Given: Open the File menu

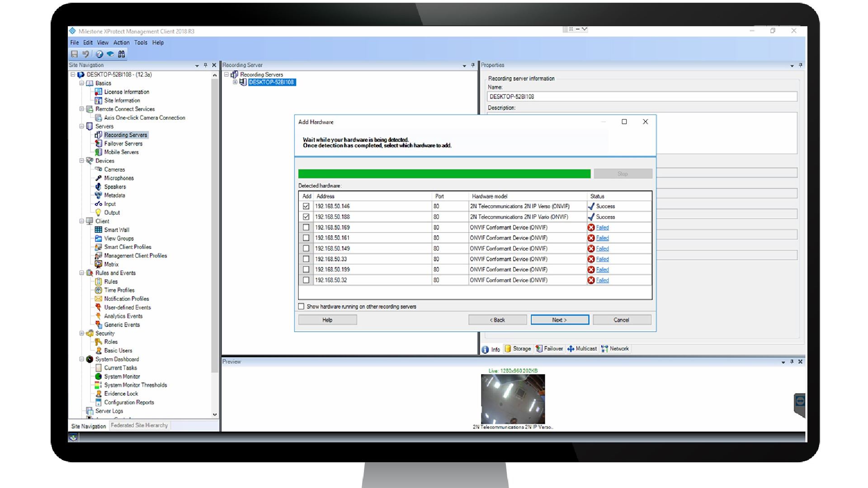Looking at the screenshot, I should point(75,42).
